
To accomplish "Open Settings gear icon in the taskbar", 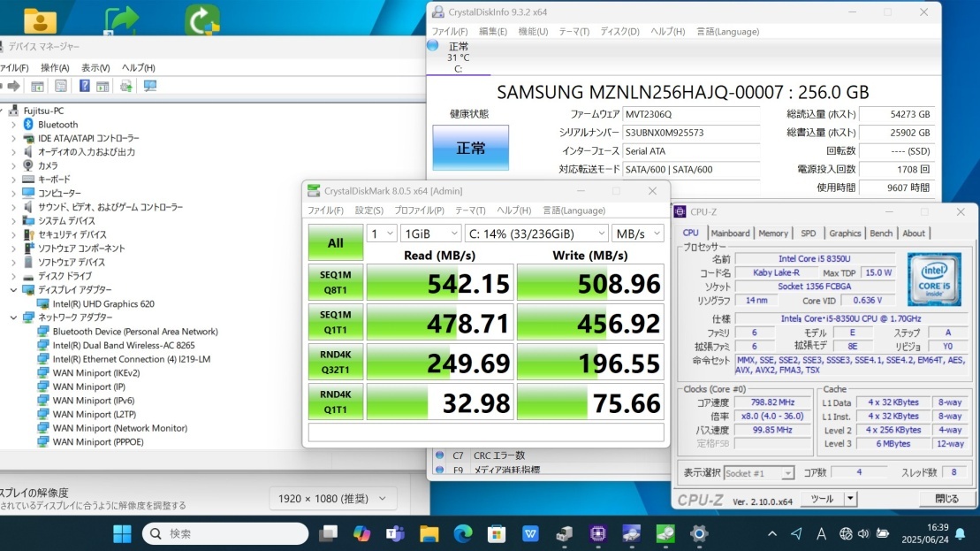I will 699,533.
